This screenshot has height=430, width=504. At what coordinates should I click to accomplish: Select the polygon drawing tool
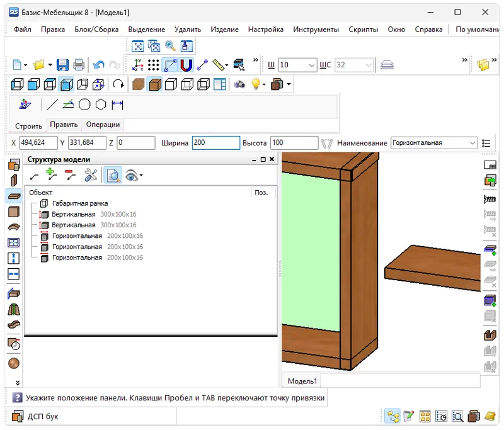[101, 105]
